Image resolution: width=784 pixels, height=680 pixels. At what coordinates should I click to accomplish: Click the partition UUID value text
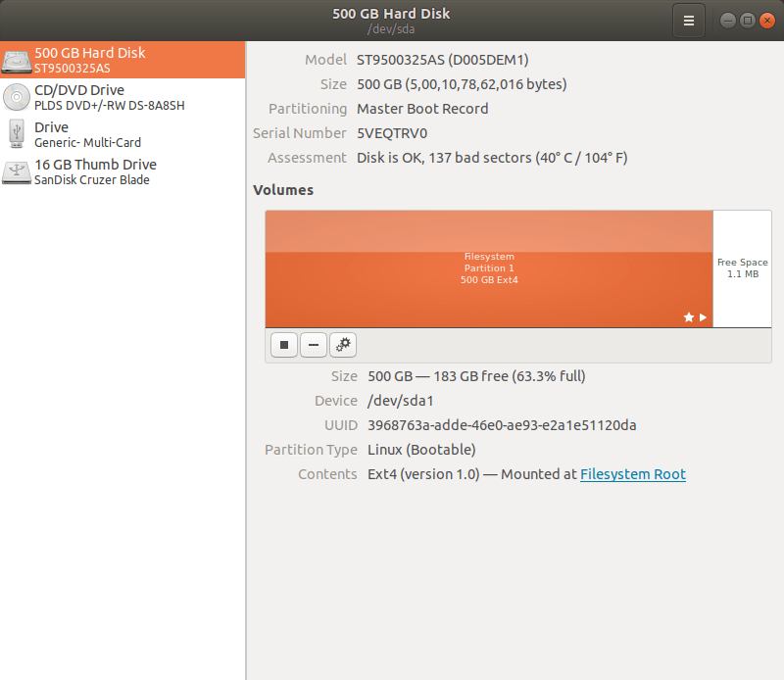click(x=502, y=425)
